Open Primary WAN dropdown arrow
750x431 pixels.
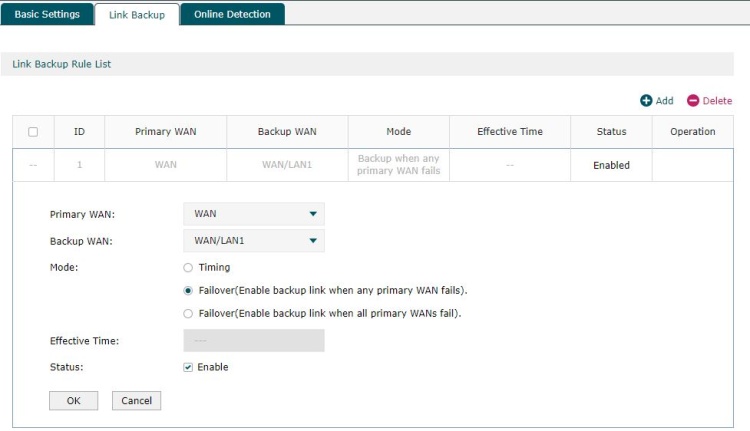pos(313,214)
